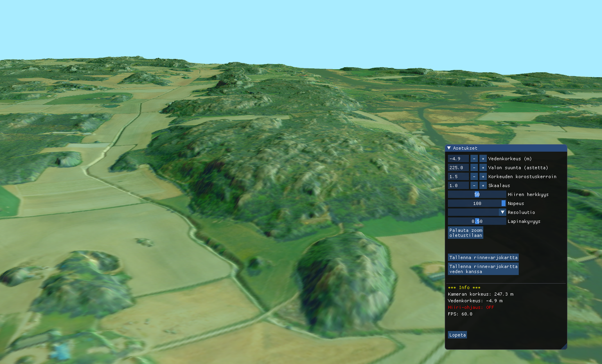Decrease Korkeuden korostuskerroin with minus button
602x364 pixels.
474,176
